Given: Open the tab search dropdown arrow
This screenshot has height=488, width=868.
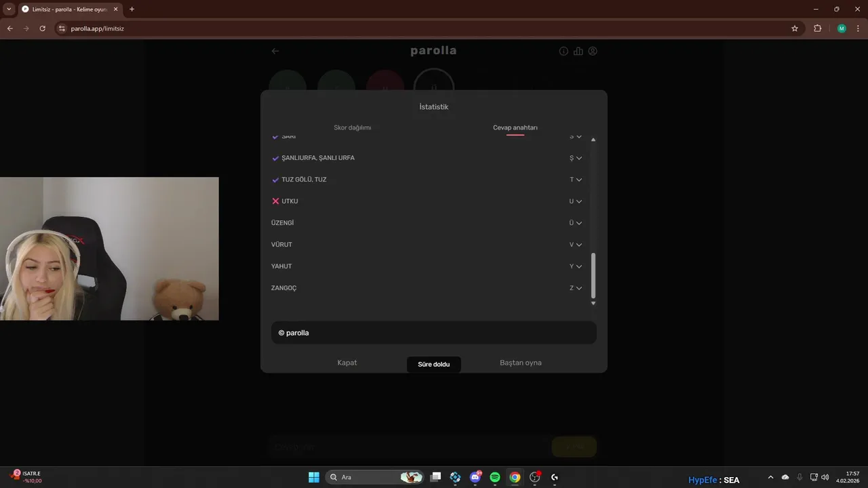Looking at the screenshot, I should tap(9, 9).
